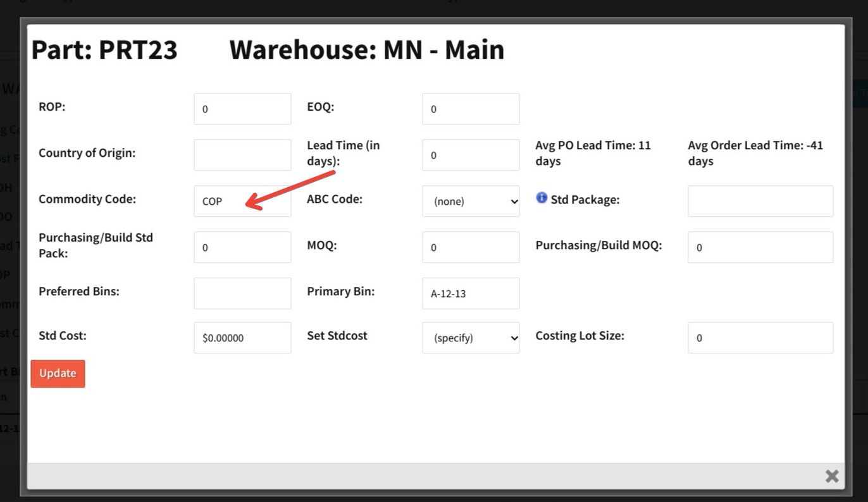Click the Std Package text box
This screenshot has width=868, height=502.
click(x=760, y=201)
